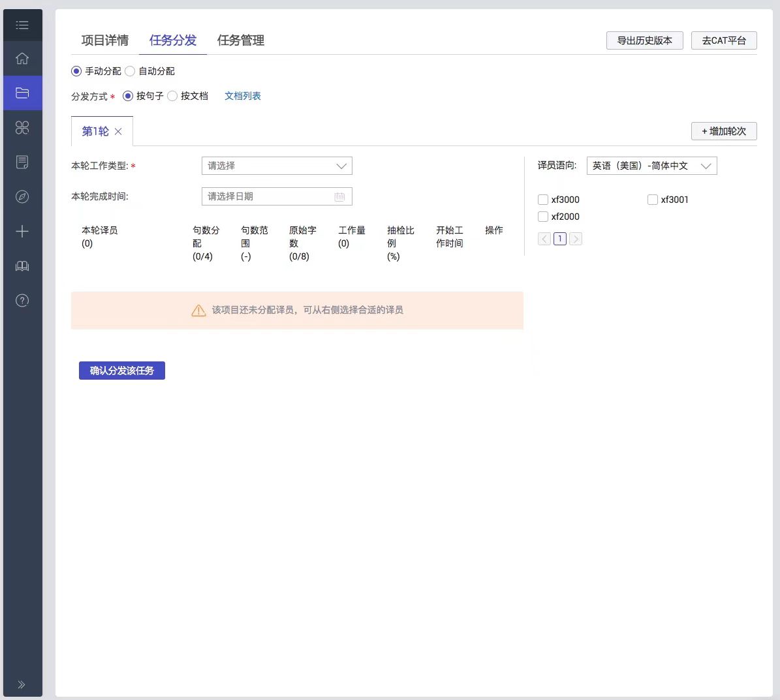This screenshot has height=700, width=780.
Task: Choose the 按文档 distribution option
Action: click(173, 96)
